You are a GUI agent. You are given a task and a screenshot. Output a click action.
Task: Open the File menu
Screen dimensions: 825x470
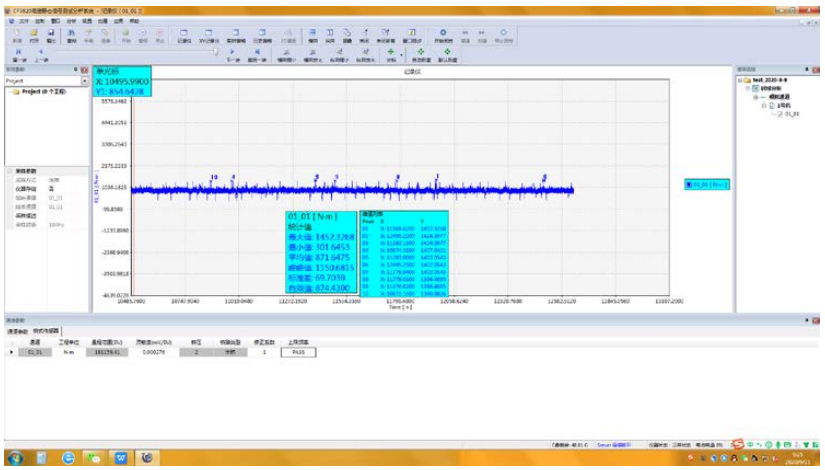(x=24, y=21)
